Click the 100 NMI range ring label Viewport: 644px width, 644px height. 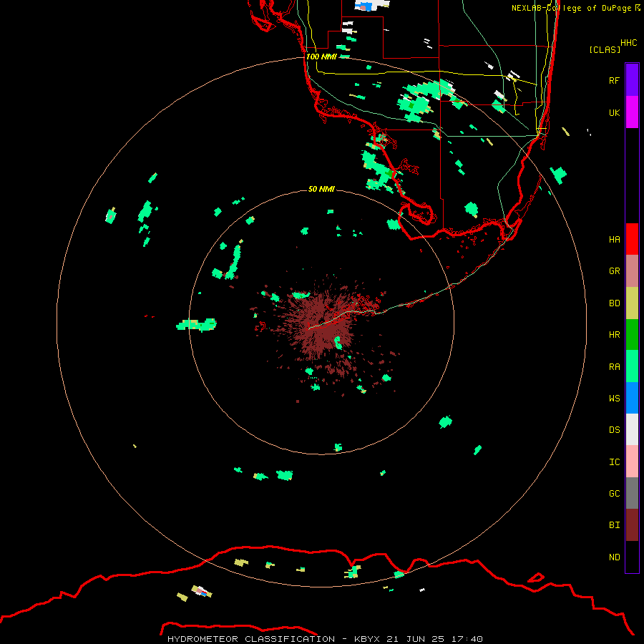[321, 57]
